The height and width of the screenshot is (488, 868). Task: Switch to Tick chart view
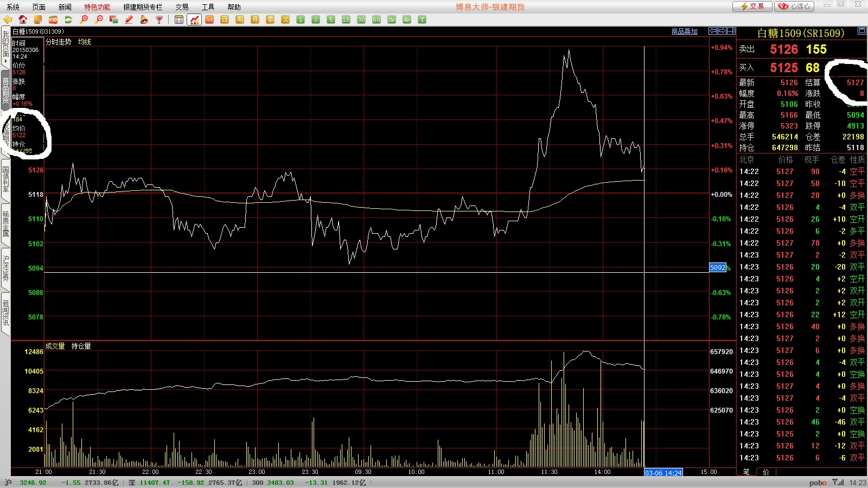click(x=209, y=20)
